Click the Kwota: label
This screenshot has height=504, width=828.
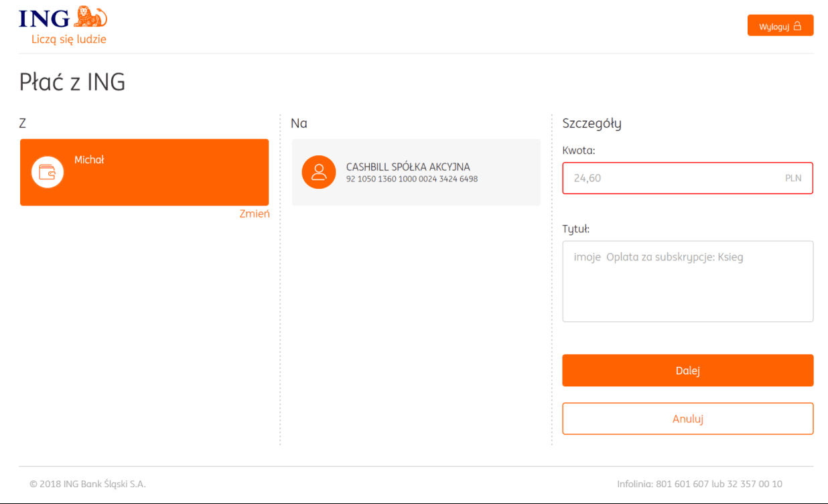coord(579,151)
